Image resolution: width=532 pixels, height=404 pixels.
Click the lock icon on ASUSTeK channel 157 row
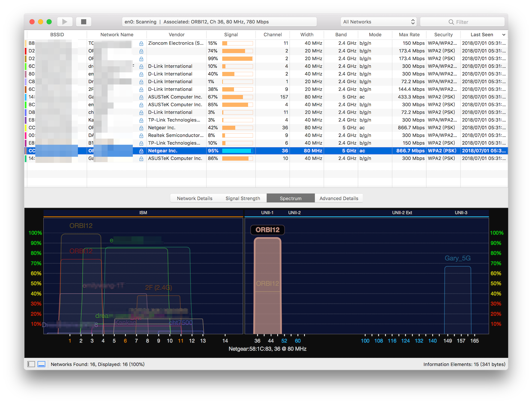141,97
